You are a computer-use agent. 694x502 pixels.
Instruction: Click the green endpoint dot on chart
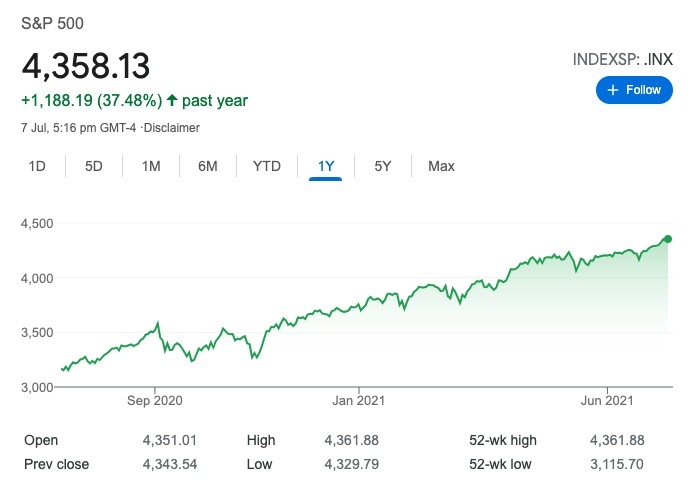668,239
